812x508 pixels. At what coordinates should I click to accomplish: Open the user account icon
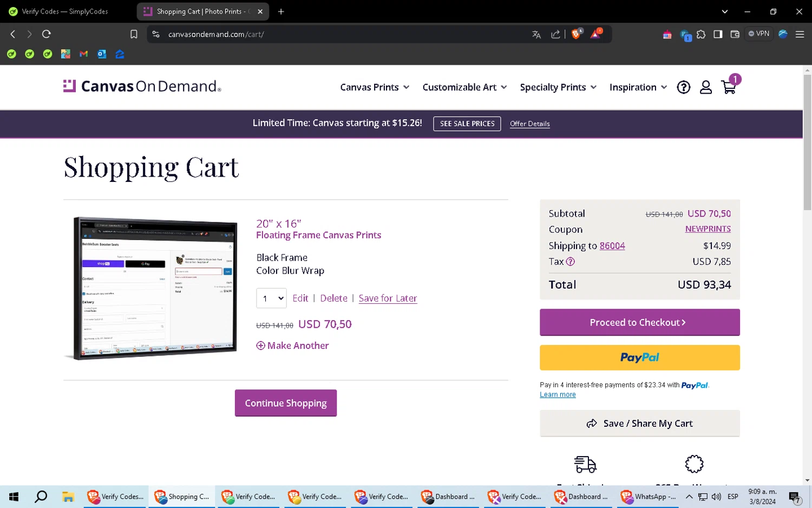[706, 87]
